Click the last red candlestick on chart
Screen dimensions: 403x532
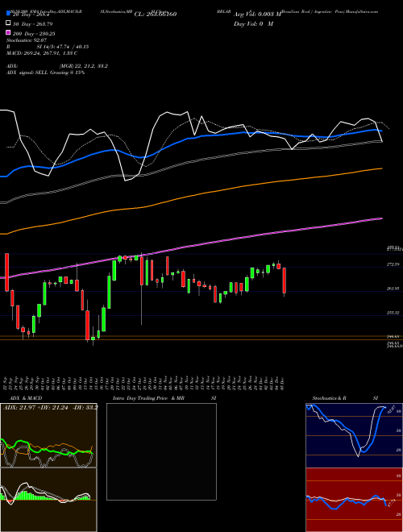pyautogui.click(x=285, y=281)
